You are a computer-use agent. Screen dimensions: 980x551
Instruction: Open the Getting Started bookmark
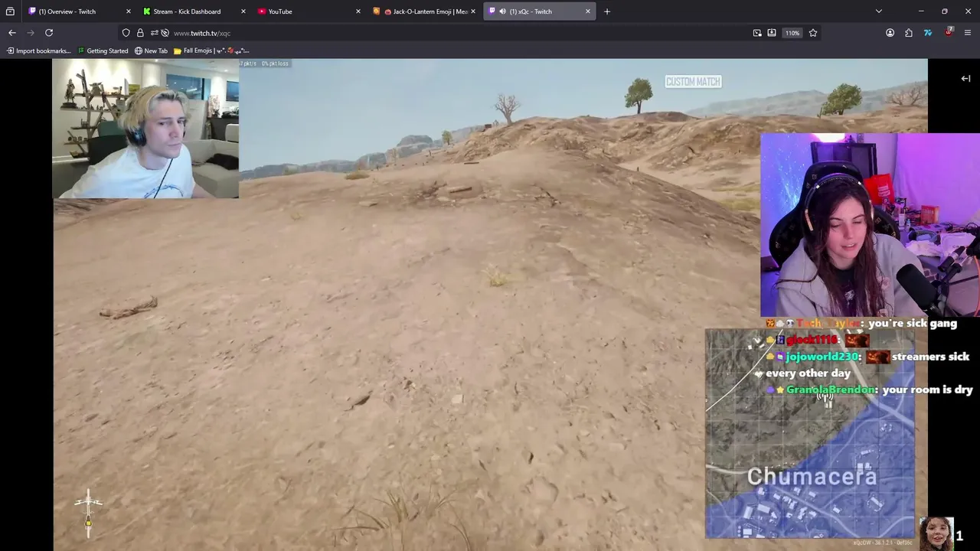(x=103, y=51)
